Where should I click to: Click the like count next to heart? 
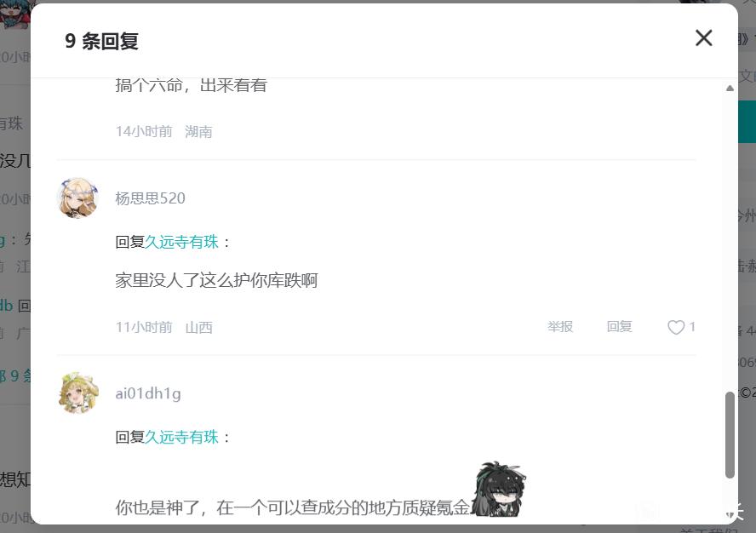[x=692, y=327]
